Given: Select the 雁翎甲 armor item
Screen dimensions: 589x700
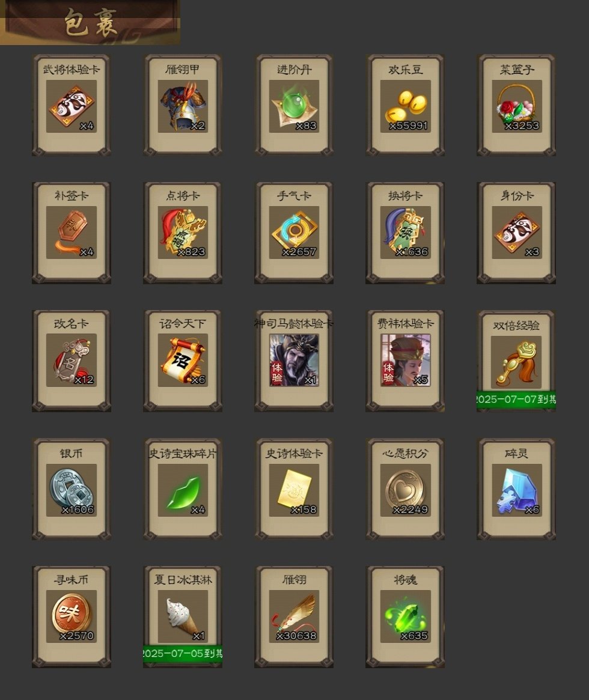Looking at the screenshot, I should 183,105.
